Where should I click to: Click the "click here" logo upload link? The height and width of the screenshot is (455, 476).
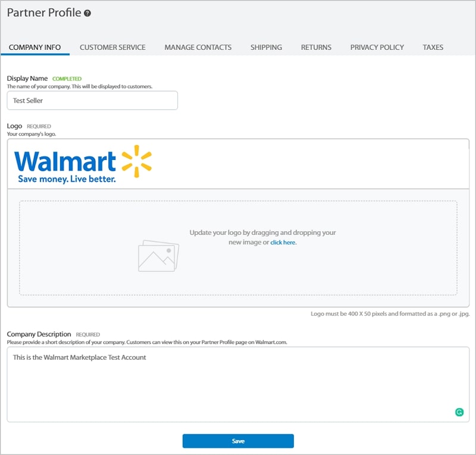pos(283,243)
